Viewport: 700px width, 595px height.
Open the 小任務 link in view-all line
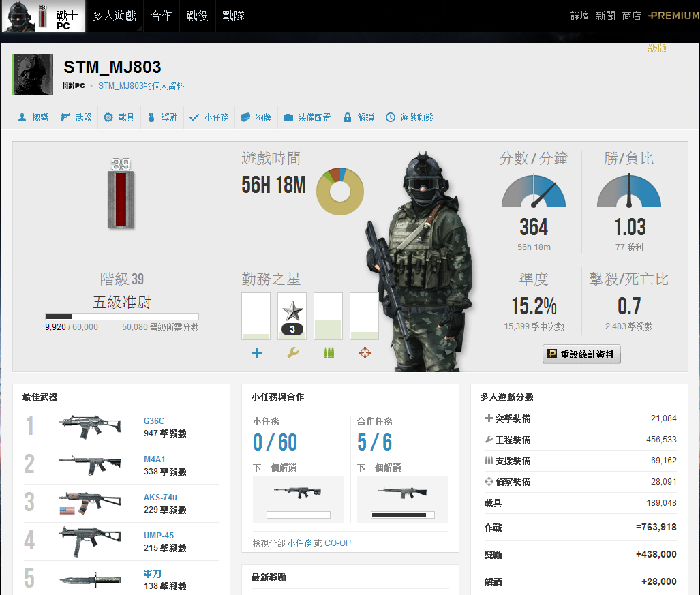click(299, 543)
